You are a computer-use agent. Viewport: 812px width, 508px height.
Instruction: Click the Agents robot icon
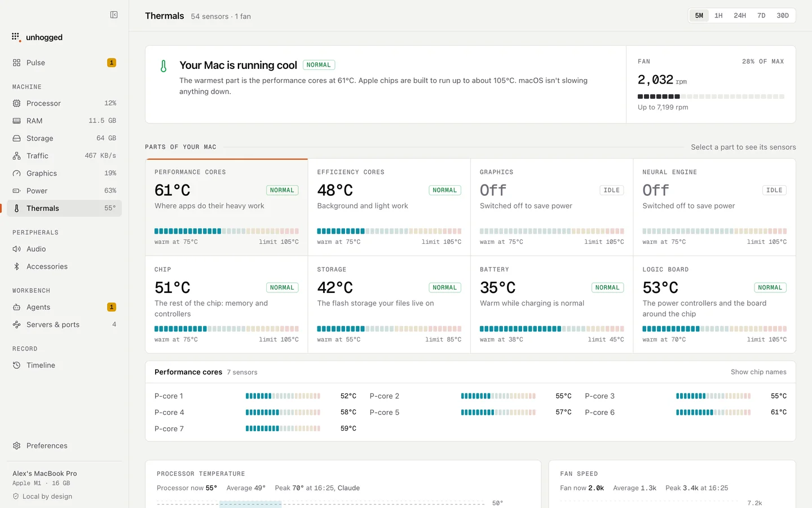16,307
